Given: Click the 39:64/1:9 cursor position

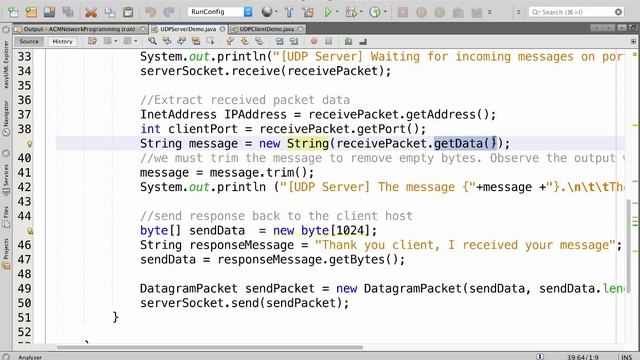Looking at the screenshot, I should click(582, 357).
